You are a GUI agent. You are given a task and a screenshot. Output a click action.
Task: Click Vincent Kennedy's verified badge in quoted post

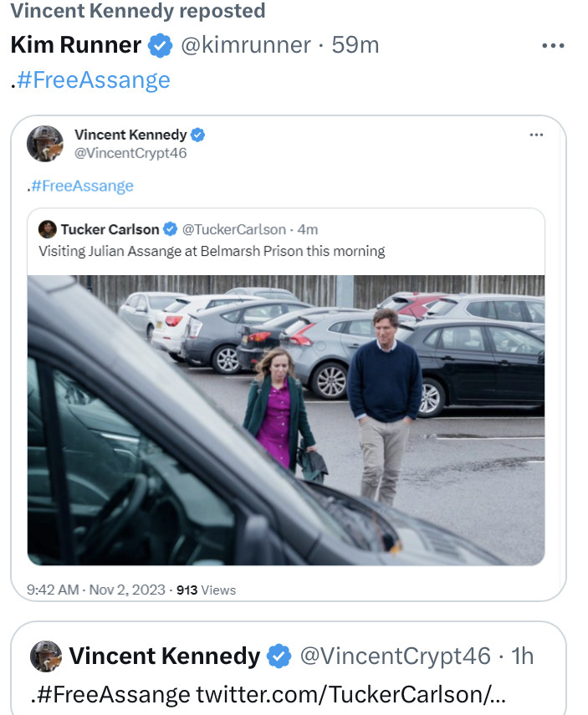click(x=198, y=135)
